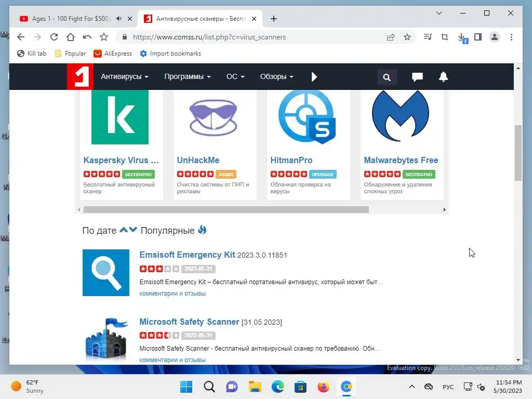This screenshot has width=532, height=399.
Task: Open the Popular bookmarks folder
Action: (71, 54)
